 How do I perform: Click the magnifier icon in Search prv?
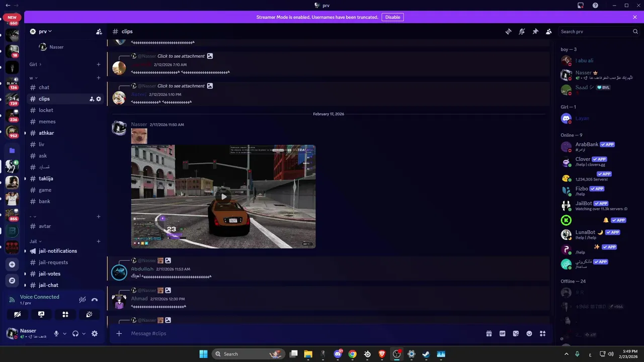pos(635,31)
